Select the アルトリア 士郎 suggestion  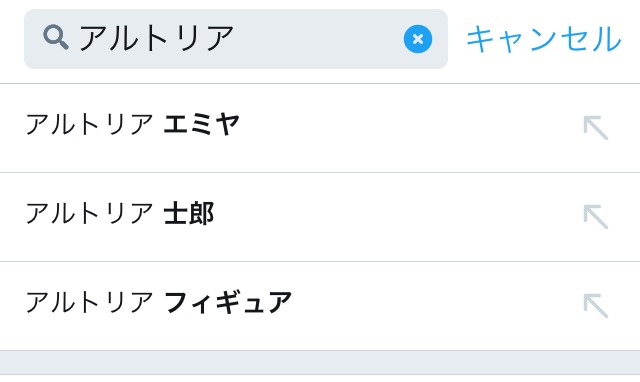[x=320, y=217]
